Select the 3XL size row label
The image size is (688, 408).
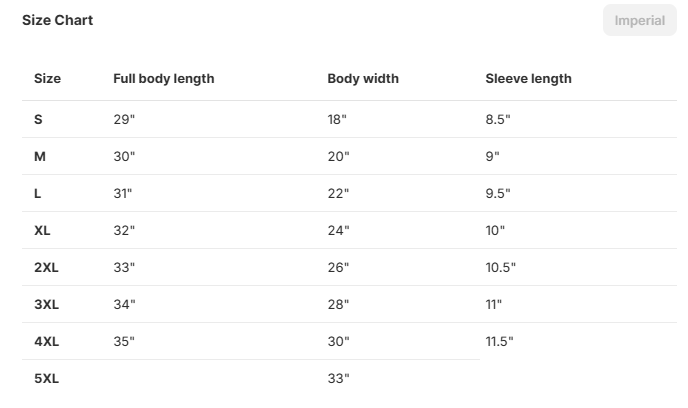(46, 304)
